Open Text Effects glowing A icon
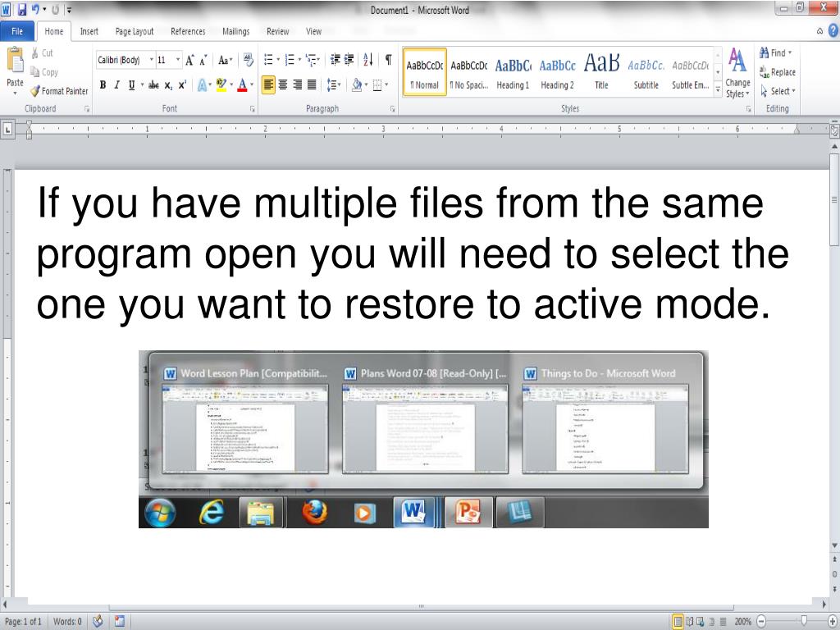 (x=202, y=84)
